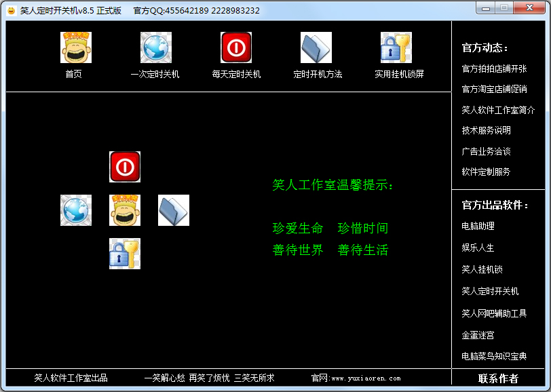Open the 定时开机方法 folder toolbar icon
The height and width of the screenshot is (392, 551).
coord(316,47)
